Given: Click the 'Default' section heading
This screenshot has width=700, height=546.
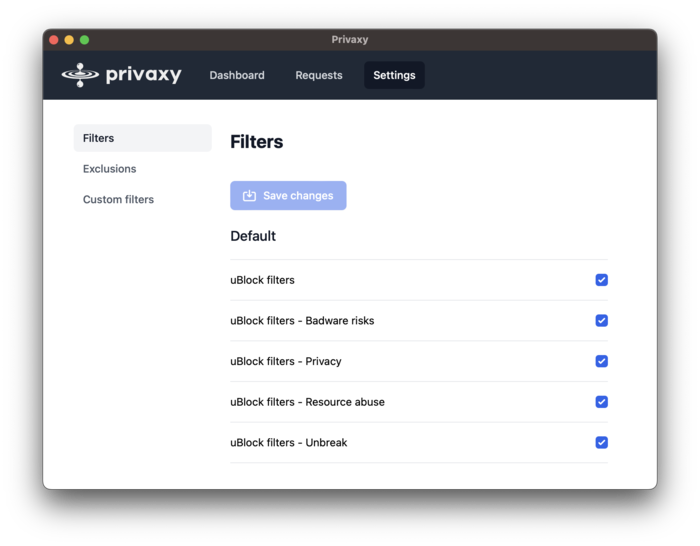Looking at the screenshot, I should [x=253, y=236].
